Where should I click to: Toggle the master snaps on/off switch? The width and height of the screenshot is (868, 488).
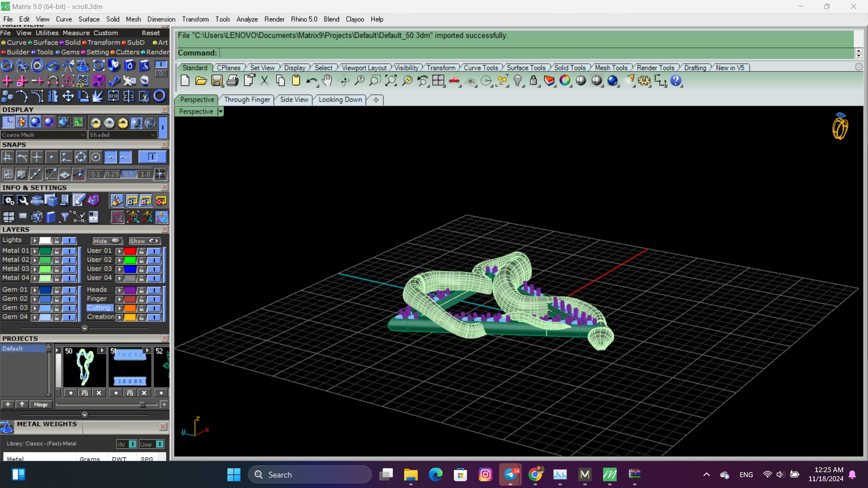tap(152, 157)
